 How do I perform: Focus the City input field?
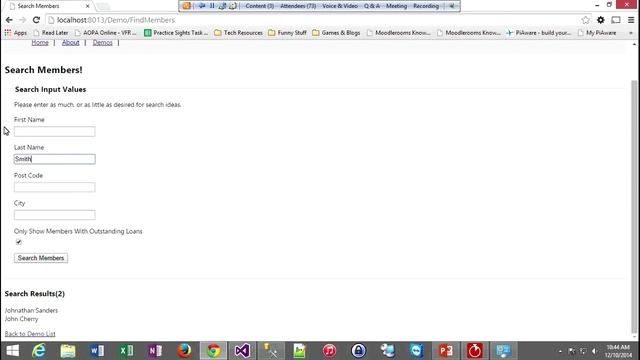click(55, 215)
